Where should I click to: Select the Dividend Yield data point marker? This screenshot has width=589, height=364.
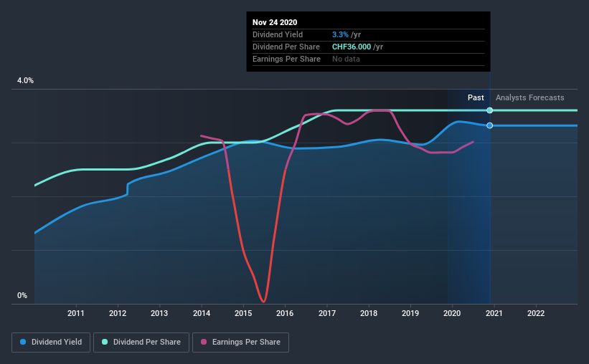[x=490, y=125]
